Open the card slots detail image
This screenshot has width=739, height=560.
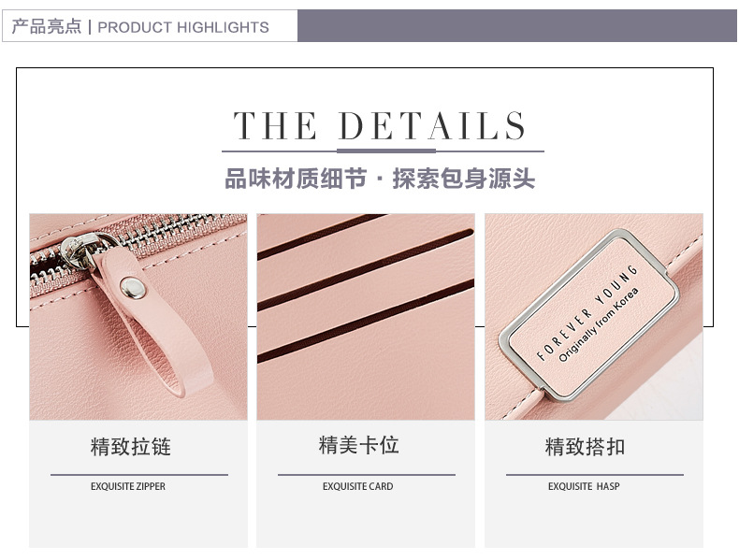point(366,317)
